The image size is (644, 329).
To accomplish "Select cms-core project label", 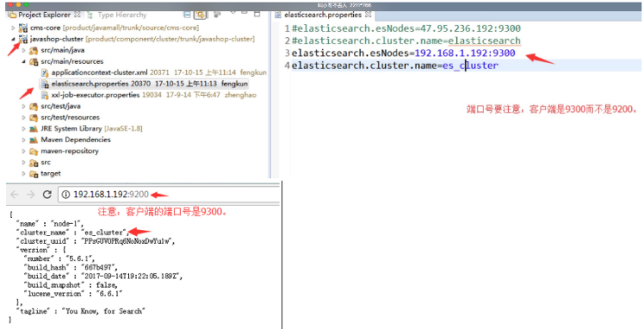I will 46,28.
